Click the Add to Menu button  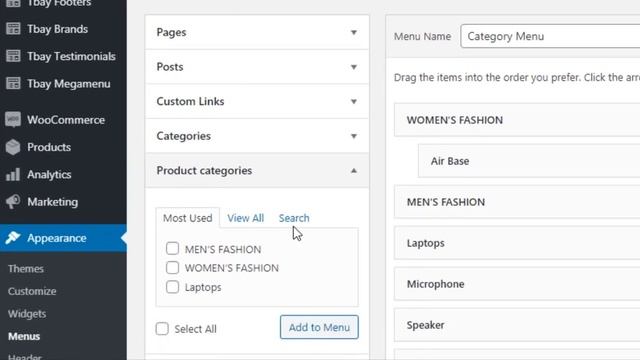[x=319, y=327]
